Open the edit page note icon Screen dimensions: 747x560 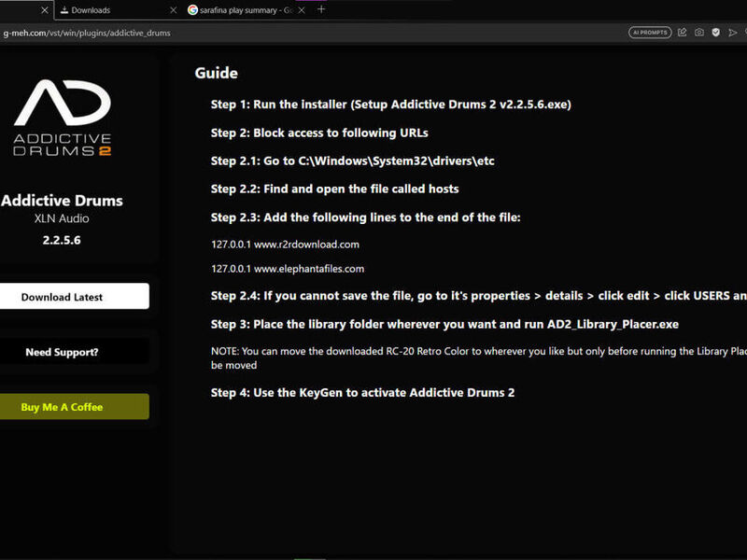click(x=683, y=32)
